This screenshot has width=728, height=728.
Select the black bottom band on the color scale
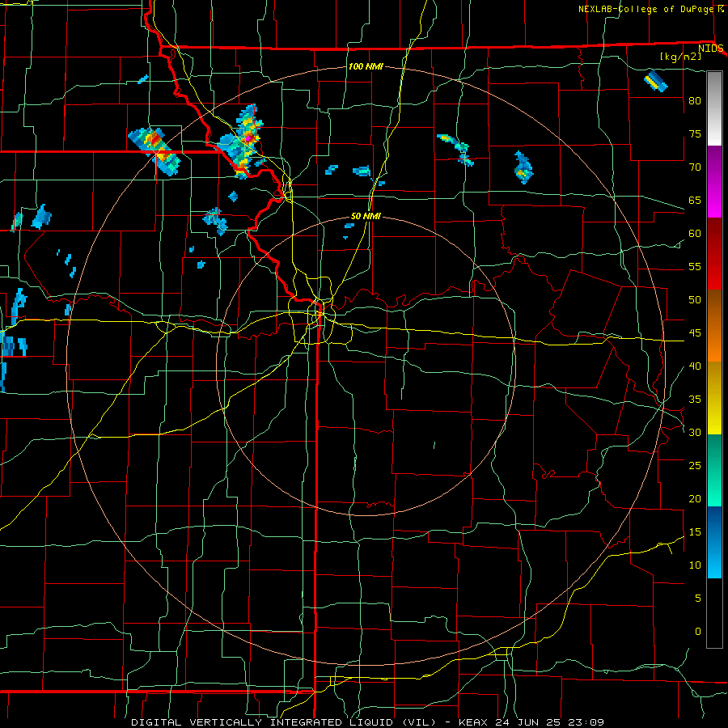pos(714,613)
